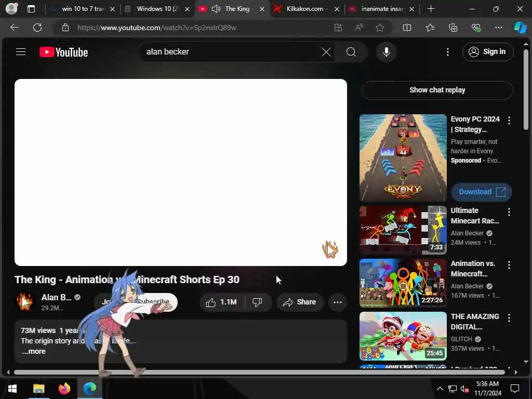
Task: Mute The King tab audio icon
Action: (216, 9)
